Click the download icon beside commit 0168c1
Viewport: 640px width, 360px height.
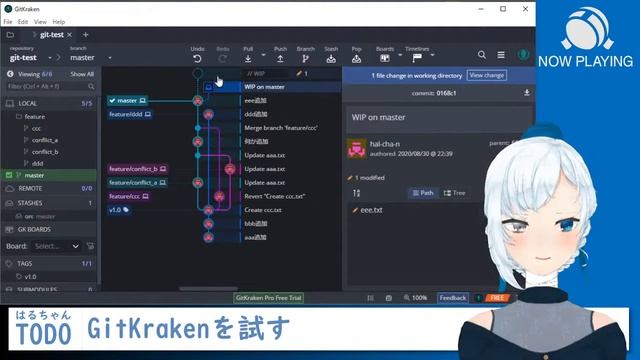pos(527,93)
